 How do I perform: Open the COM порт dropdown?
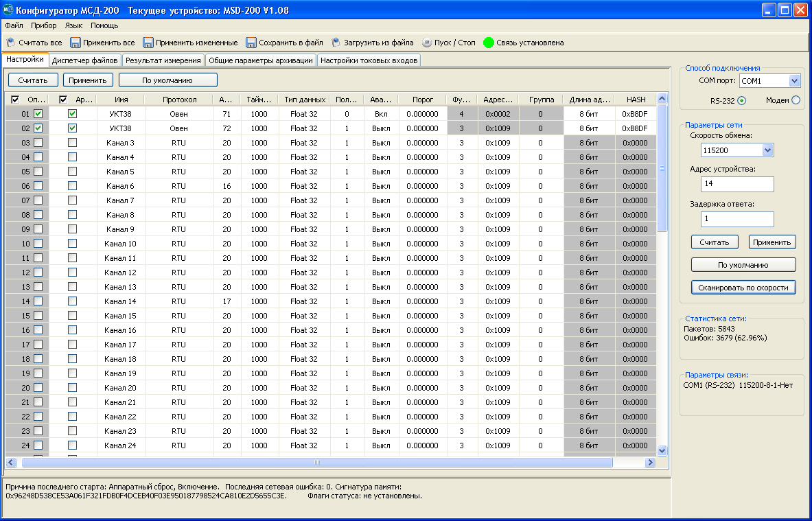tap(795, 81)
